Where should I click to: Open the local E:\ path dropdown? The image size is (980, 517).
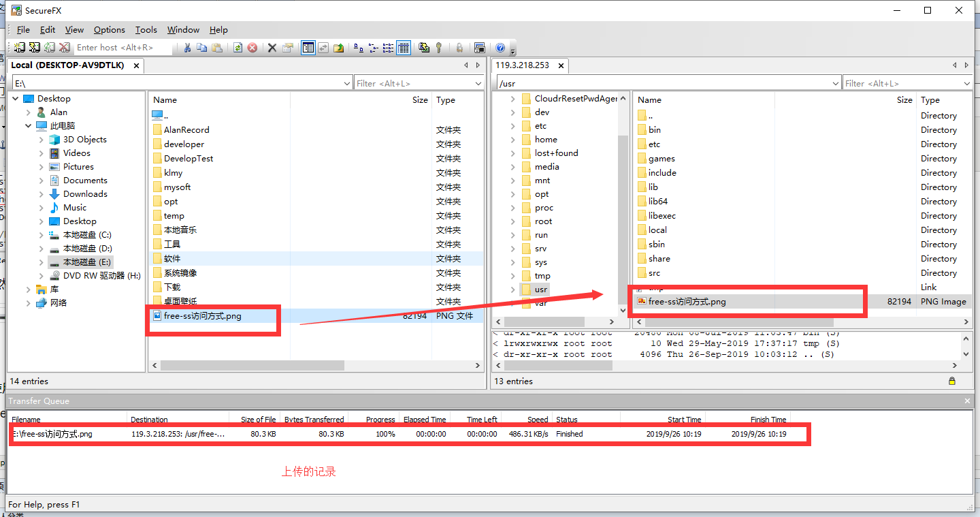coord(348,84)
